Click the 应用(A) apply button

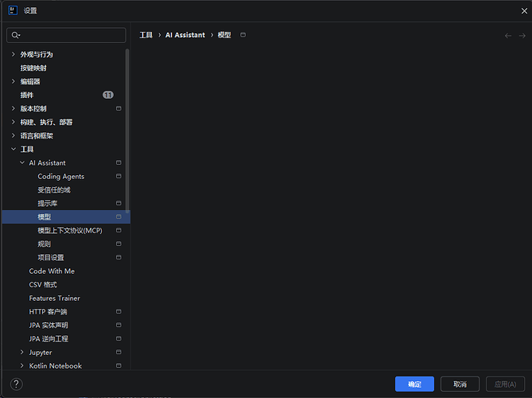(506, 384)
